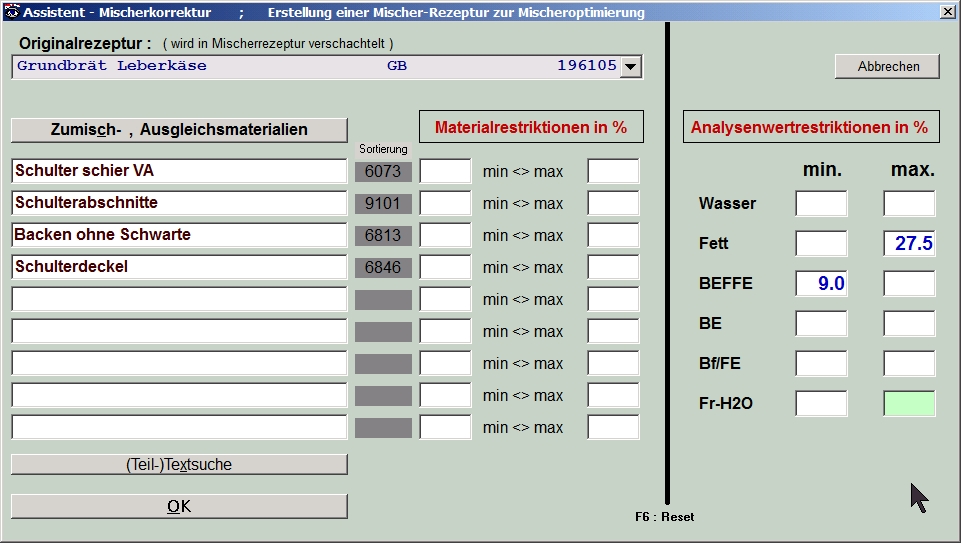The image size is (961, 543).
Task: Click the application icon in title bar
Action: coord(11,12)
